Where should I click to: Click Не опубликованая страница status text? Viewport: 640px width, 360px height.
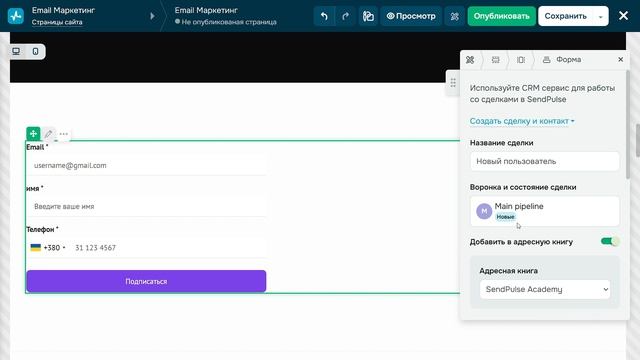point(229,22)
